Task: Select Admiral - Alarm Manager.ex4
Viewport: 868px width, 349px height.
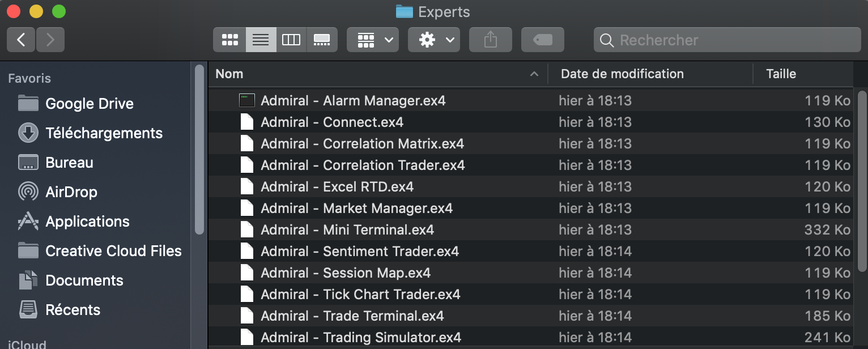Action: 530,101
